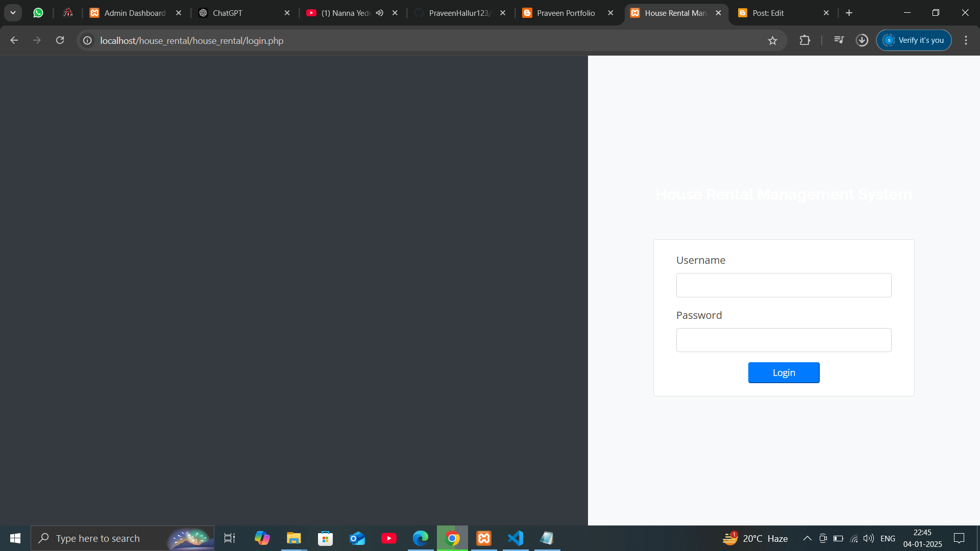Switch to the Praveen Portfolio tab
Viewport: 980px width, 551px height.
[x=566, y=13]
